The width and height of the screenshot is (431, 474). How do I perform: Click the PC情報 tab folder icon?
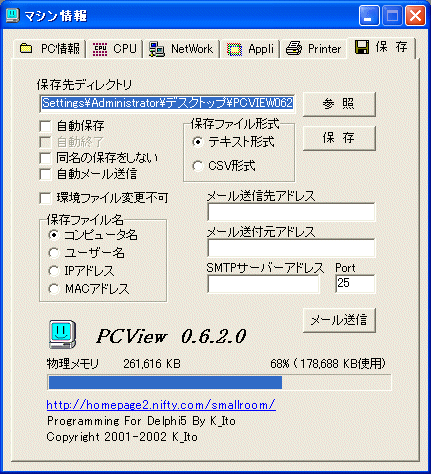coord(26,48)
